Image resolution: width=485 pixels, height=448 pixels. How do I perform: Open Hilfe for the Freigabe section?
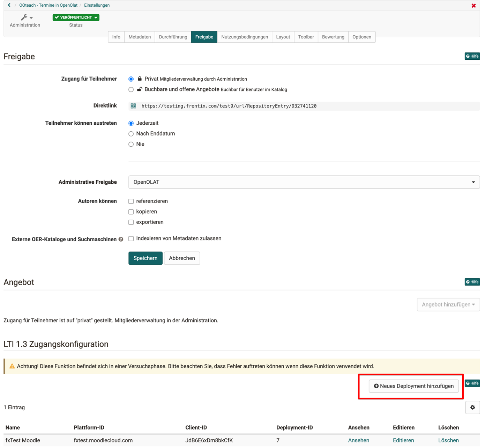point(472,56)
